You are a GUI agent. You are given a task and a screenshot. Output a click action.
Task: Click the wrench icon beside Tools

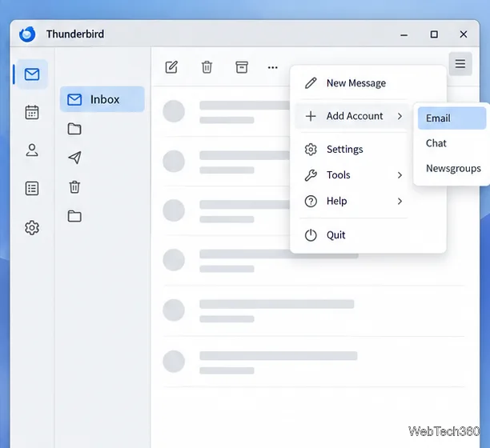[311, 175]
